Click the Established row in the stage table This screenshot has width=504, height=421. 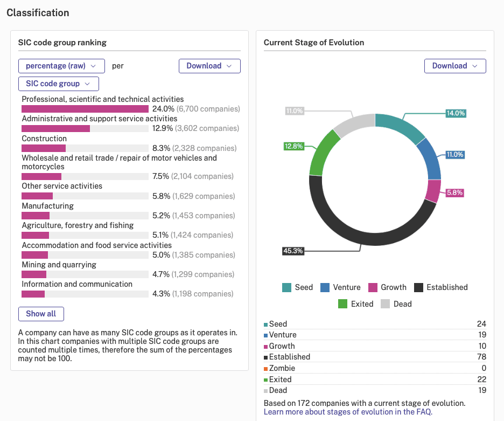[375, 357]
